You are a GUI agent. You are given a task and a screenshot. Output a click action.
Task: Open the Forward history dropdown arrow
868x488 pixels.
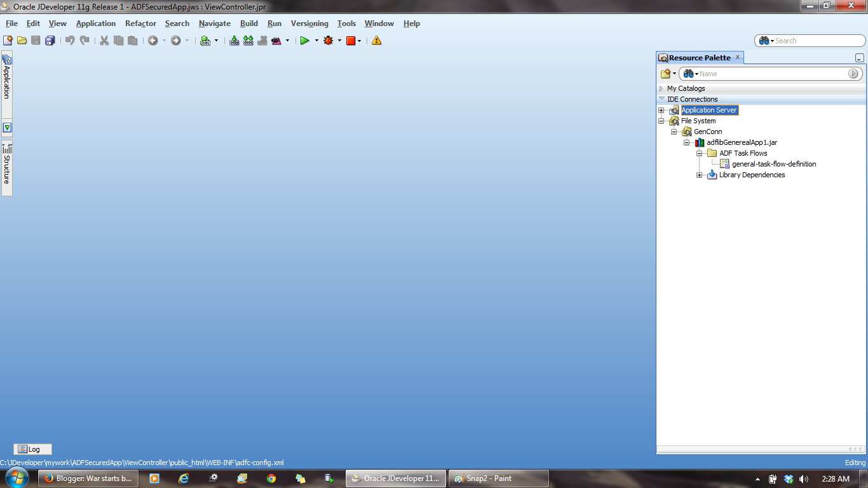[187, 41]
